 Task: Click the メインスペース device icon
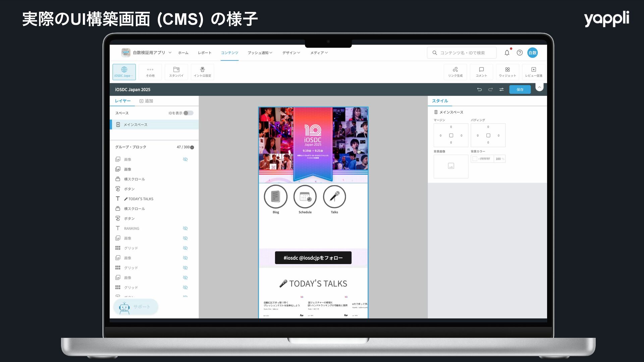point(118,125)
